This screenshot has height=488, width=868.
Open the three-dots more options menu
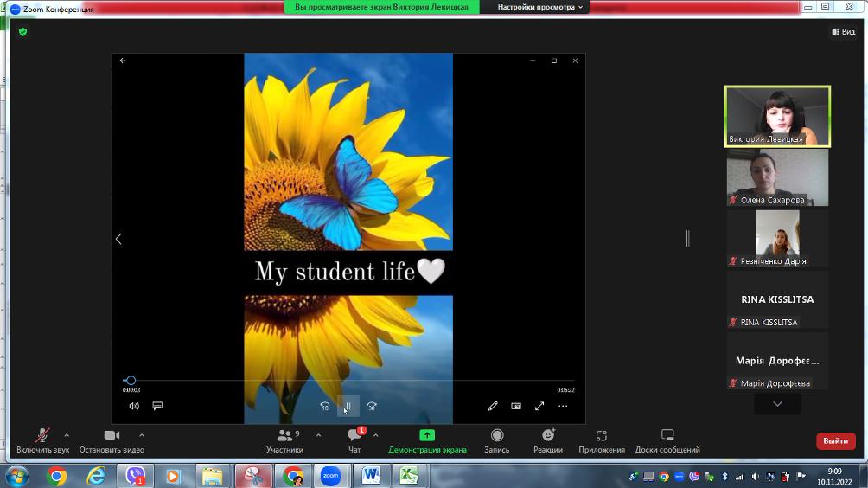(x=563, y=406)
